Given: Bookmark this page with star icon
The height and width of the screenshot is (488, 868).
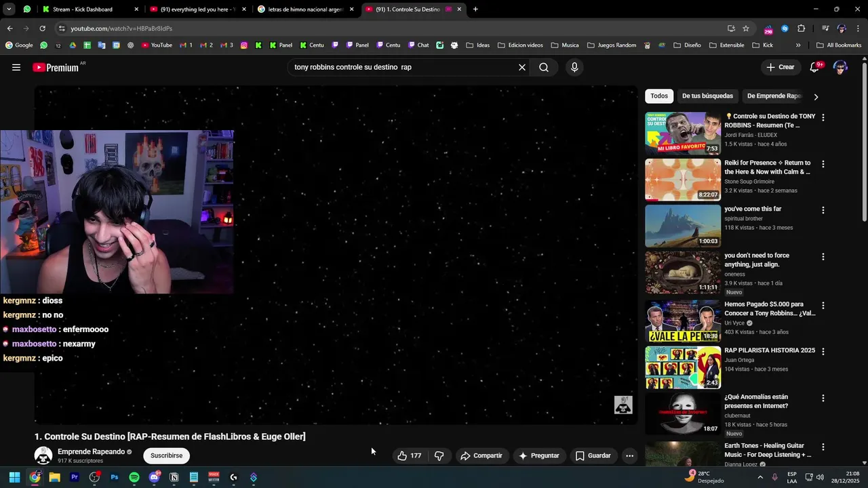Looking at the screenshot, I should [746, 28].
